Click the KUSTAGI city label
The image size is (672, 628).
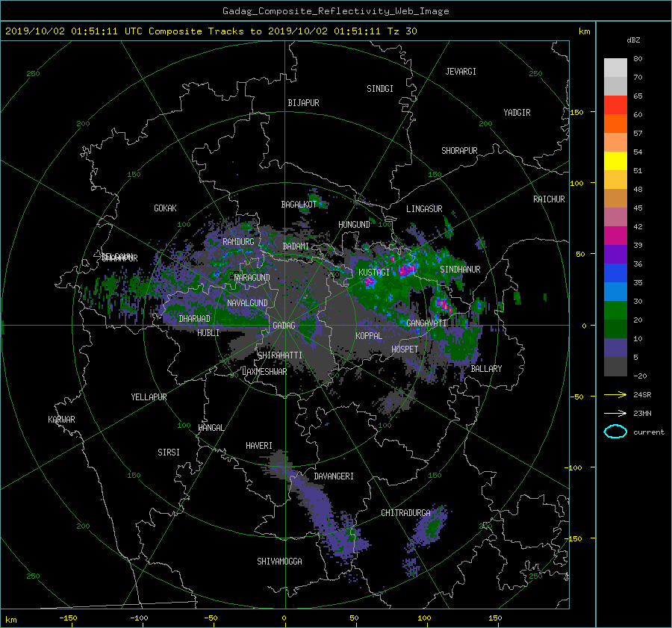click(x=374, y=273)
